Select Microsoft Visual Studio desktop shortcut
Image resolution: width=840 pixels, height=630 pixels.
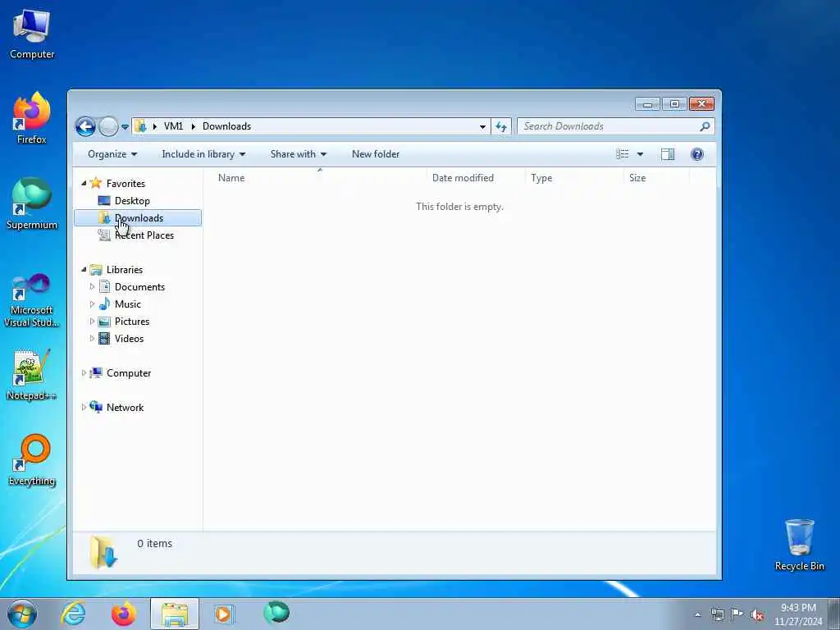pyautogui.click(x=32, y=300)
